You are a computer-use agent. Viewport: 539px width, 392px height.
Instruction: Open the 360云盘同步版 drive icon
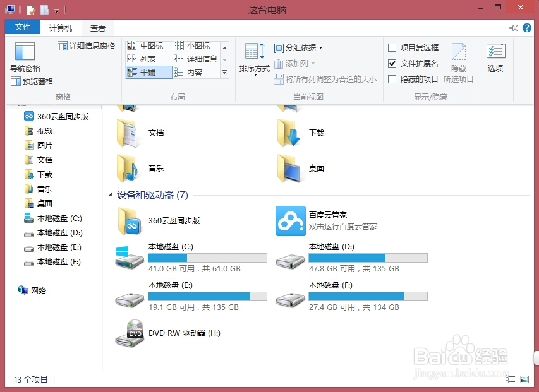click(x=130, y=222)
